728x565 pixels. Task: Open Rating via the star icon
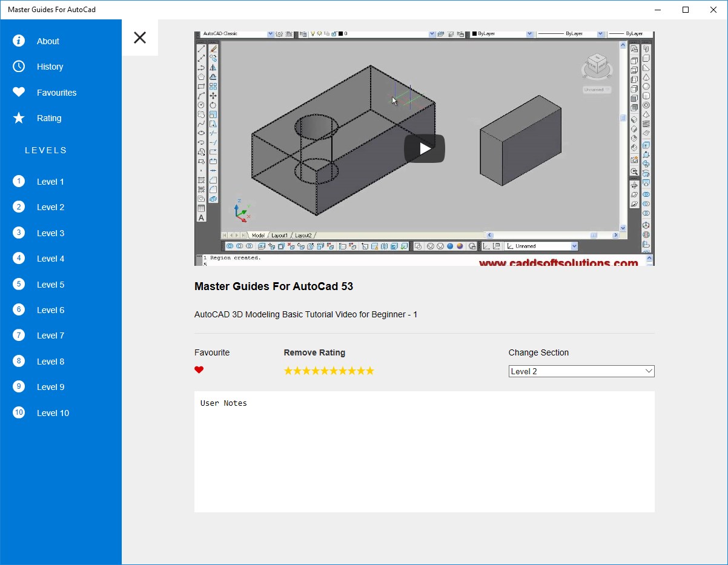coord(19,118)
